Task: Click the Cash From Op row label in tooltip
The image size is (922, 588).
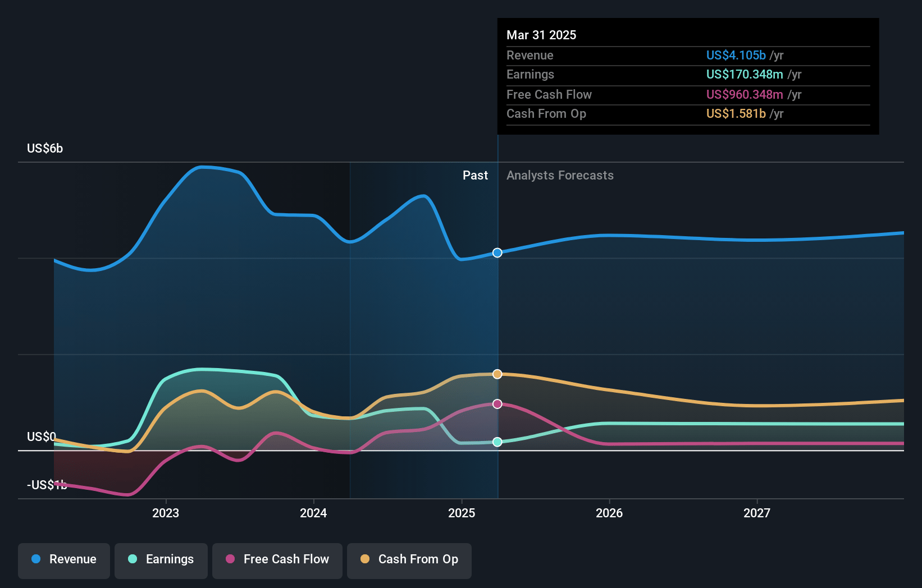Action: point(546,113)
